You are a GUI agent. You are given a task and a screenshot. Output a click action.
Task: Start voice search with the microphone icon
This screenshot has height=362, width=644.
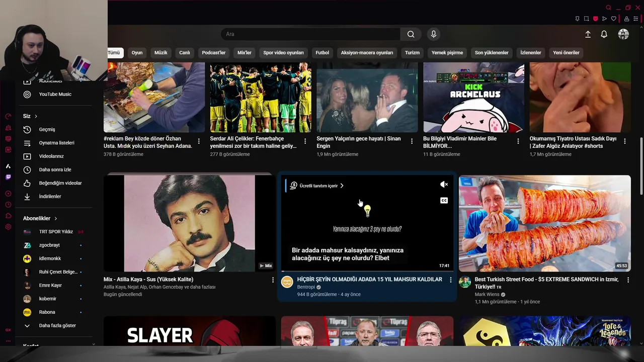(x=434, y=34)
